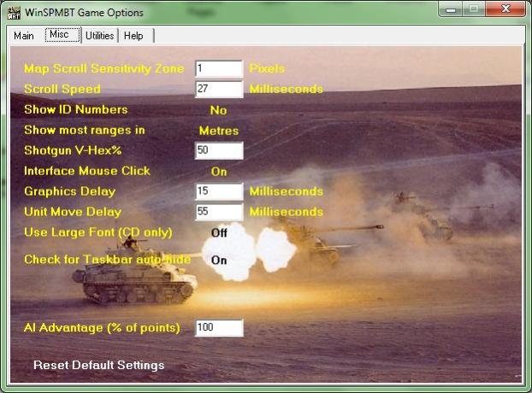Toggle Show ID Numbers setting
Image resolution: width=532 pixels, height=393 pixels.
[x=218, y=110]
